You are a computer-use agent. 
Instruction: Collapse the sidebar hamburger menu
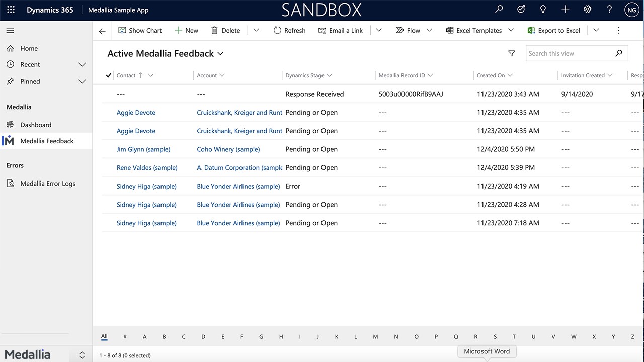point(10,31)
